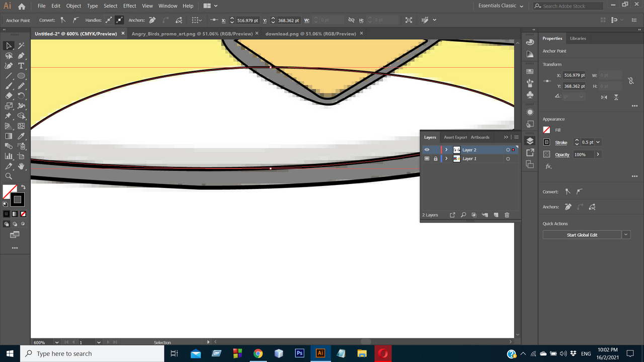Screen dimensions: 644x362
Task: Select the Hand tool
Action: coord(21,166)
